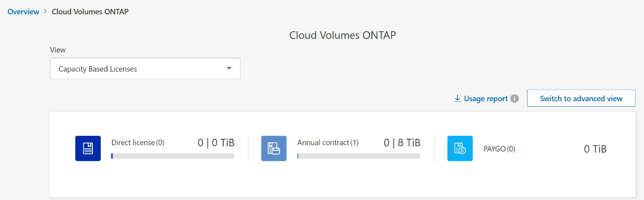Click the Direct license capacity bar
The height and width of the screenshot is (200, 644).
click(173, 156)
